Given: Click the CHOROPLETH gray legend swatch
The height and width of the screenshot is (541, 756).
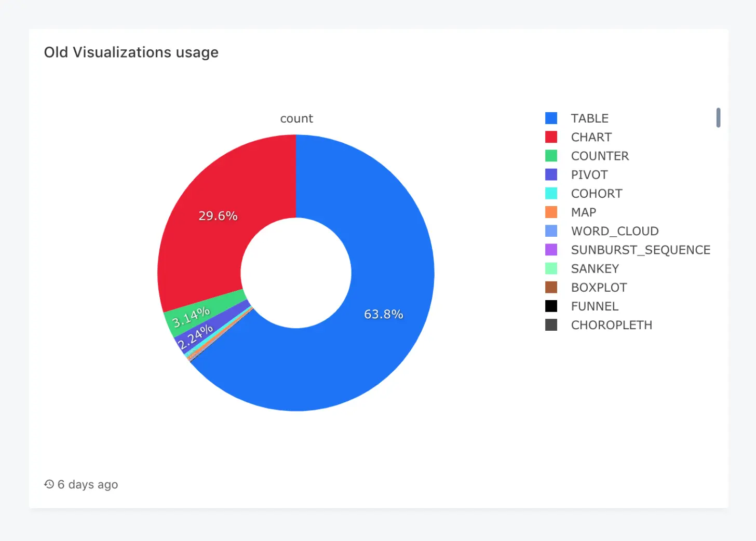Looking at the screenshot, I should 551,324.
